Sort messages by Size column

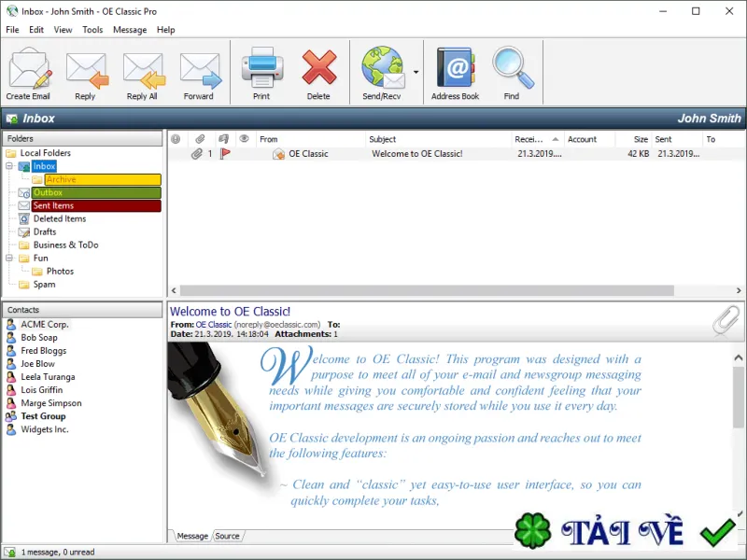click(634, 139)
